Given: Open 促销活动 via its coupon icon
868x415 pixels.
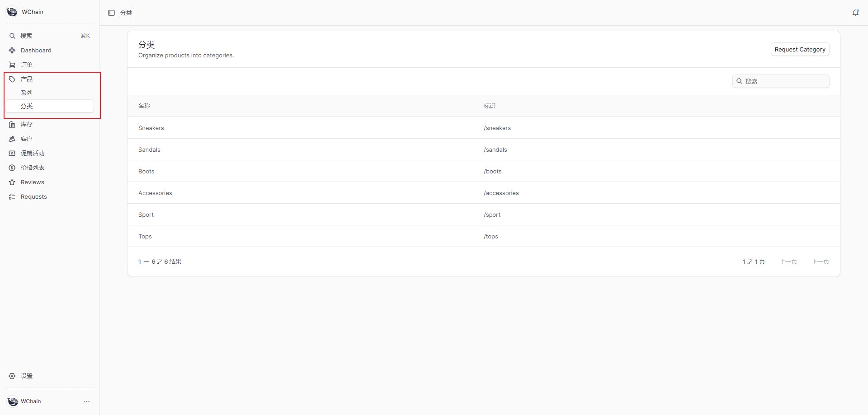Looking at the screenshot, I should [12, 154].
